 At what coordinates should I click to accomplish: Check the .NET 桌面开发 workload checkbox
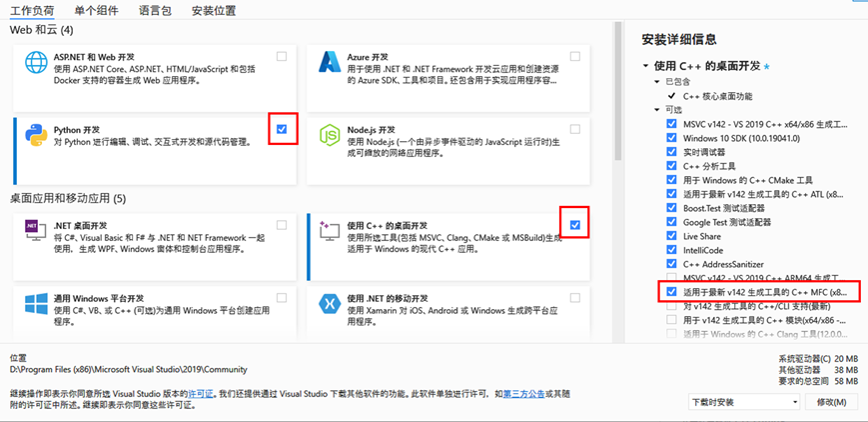282,225
